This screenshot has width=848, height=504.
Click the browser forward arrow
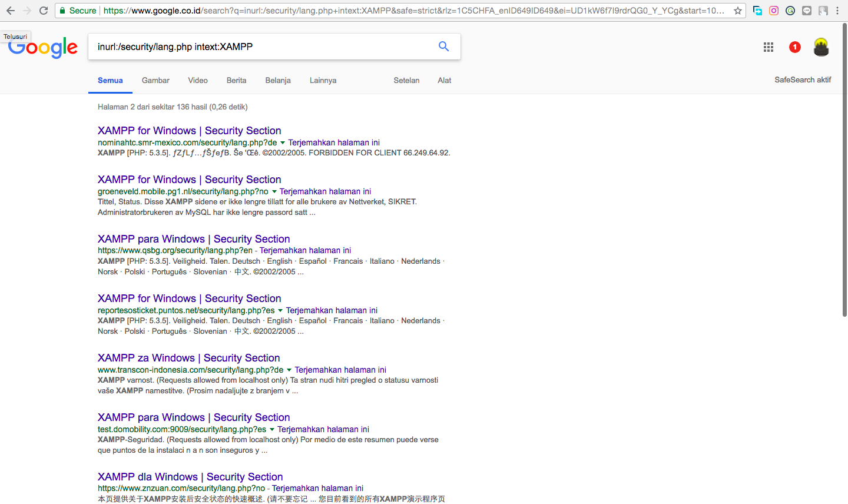(x=27, y=11)
